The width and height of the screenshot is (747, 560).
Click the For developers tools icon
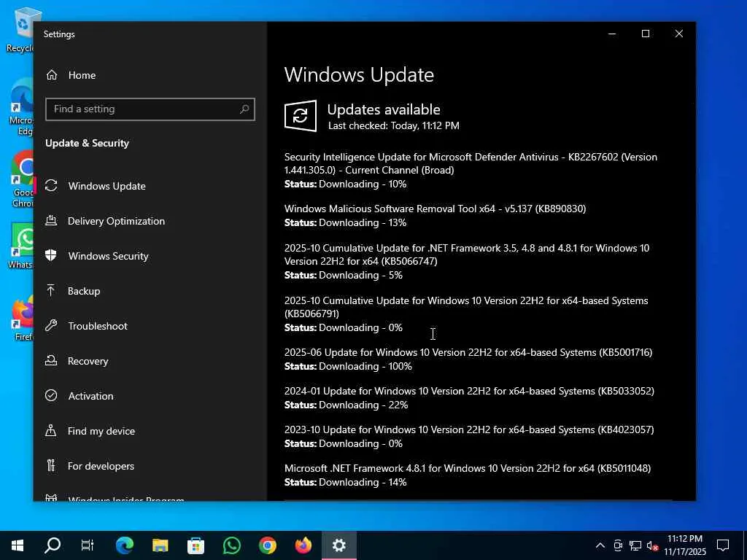(51, 466)
